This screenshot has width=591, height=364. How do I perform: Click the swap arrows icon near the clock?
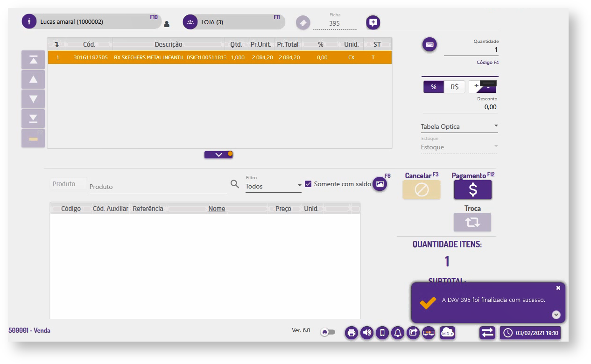(487, 333)
